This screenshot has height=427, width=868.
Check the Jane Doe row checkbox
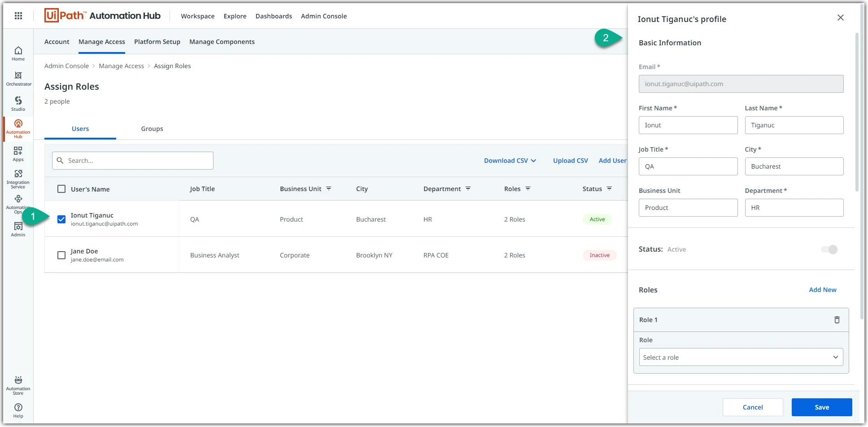tap(61, 255)
